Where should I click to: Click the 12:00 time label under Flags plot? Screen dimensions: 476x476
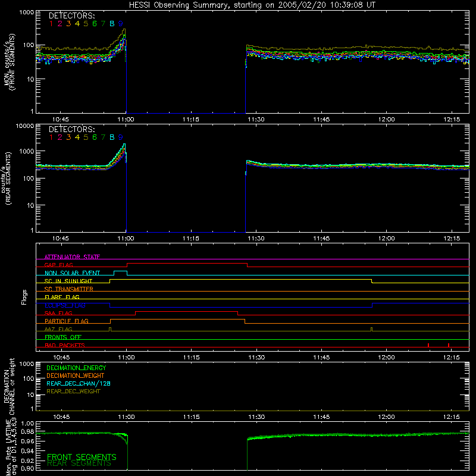coord(386,358)
